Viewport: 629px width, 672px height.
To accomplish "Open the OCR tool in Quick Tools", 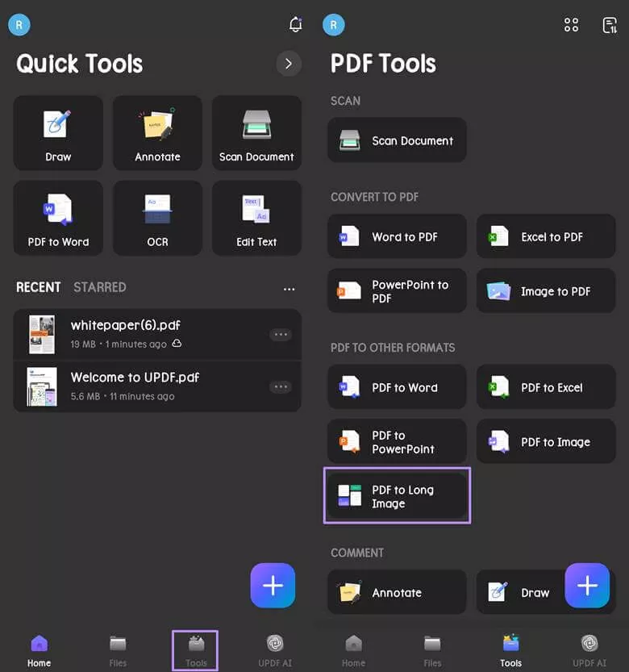I will [x=157, y=218].
